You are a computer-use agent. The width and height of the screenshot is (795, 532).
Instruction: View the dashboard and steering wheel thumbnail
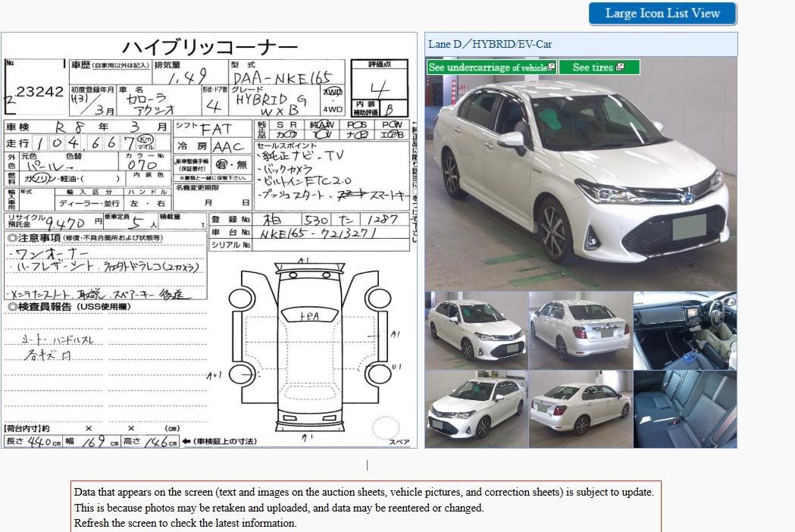click(685, 330)
